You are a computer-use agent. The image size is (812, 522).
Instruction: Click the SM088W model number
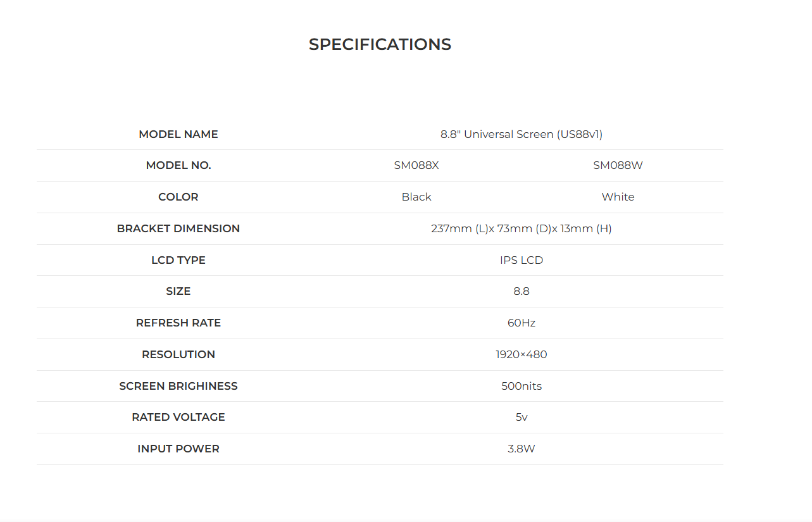[618, 165]
